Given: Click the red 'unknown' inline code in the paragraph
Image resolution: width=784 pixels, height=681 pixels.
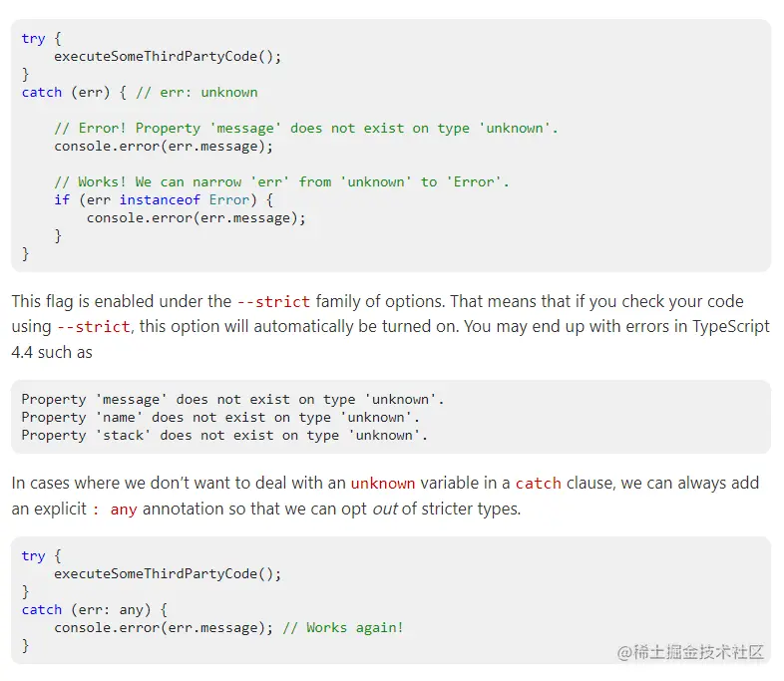Looking at the screenshot, I should tap(382, 483).
